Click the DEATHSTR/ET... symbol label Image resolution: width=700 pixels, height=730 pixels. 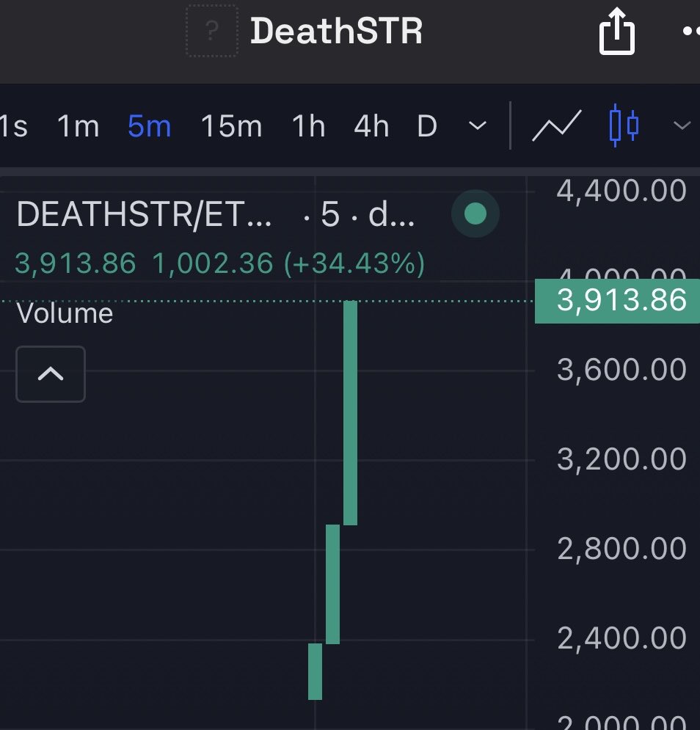[144, 215]
